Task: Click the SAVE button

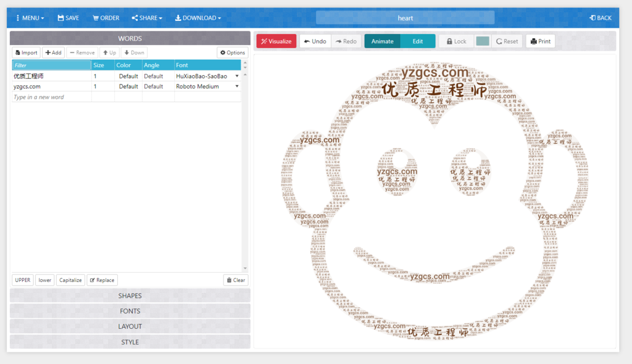Action: pyautogui.click(x=68, y=18)
